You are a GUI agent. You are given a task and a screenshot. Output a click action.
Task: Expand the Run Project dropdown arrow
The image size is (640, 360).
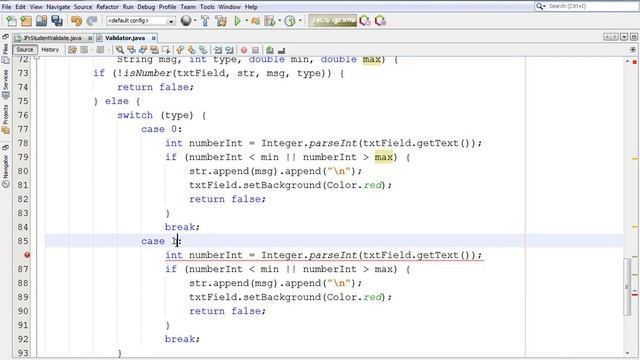coord(246,21)
